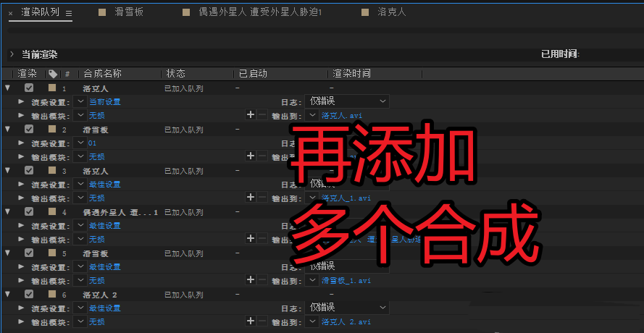Click label color swatch of item 2 滑雪板
Screen dimensions: 644x333
tap(52, 129)
